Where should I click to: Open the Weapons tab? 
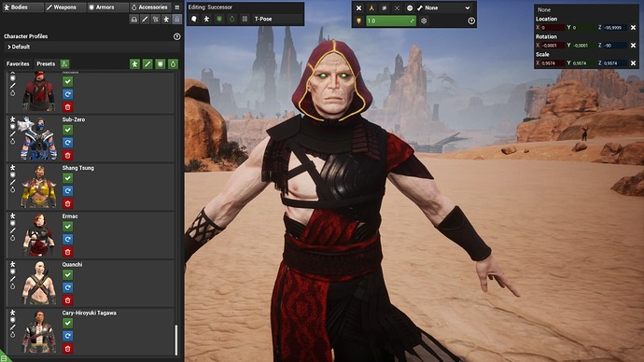[65, 7]
